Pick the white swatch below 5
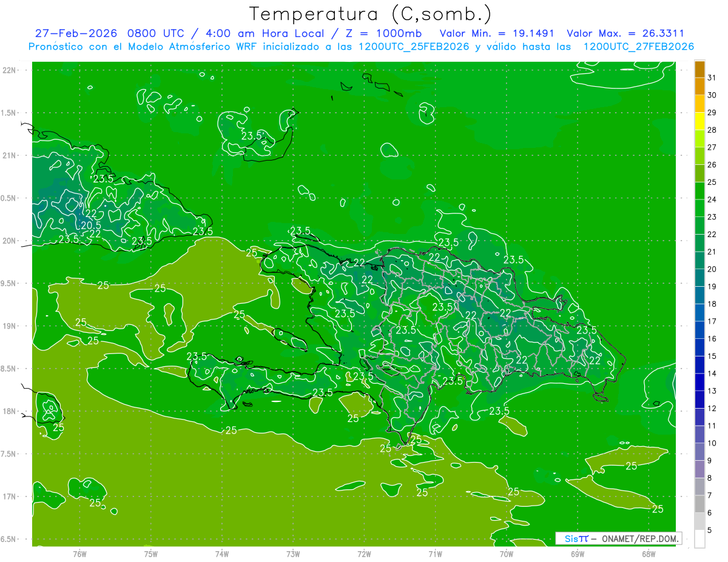This screenshot has height=562, width=728. point(699,538)
